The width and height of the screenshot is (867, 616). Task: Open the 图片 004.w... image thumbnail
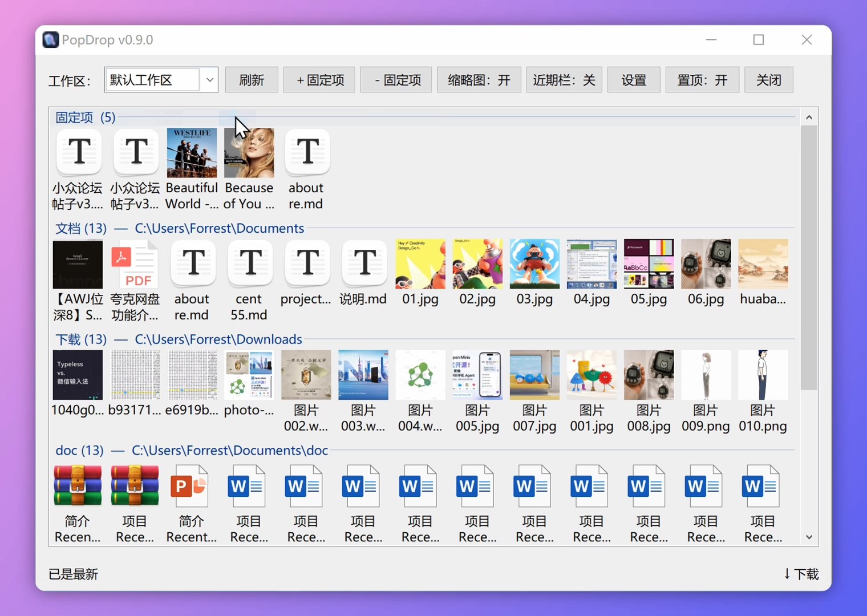420,375
